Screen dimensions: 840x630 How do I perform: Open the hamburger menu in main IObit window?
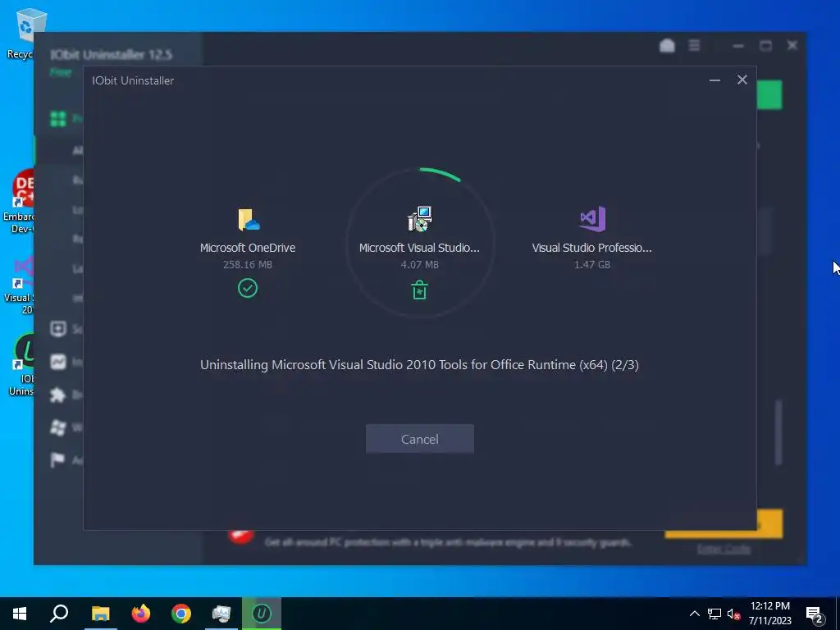point(694,46)
